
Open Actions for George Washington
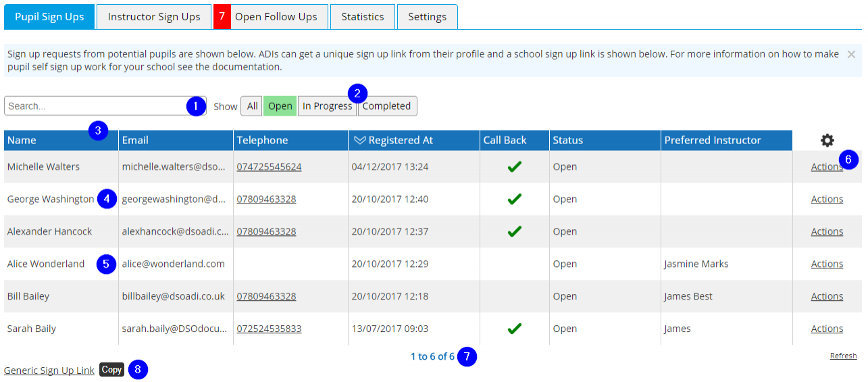pos(827,199)
